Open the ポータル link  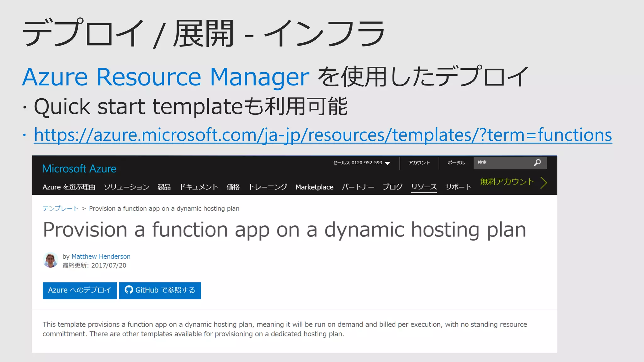pos(456,163)
